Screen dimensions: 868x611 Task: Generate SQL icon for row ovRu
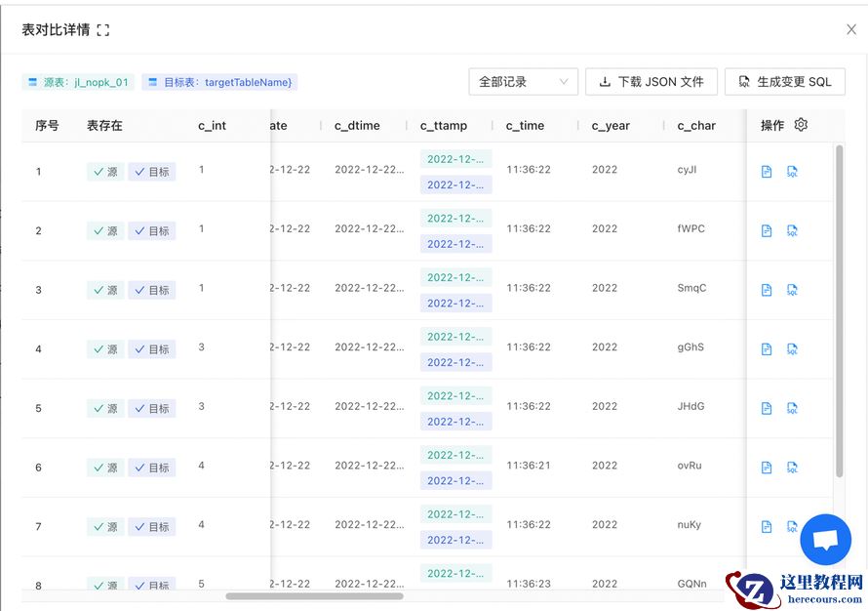792,468
